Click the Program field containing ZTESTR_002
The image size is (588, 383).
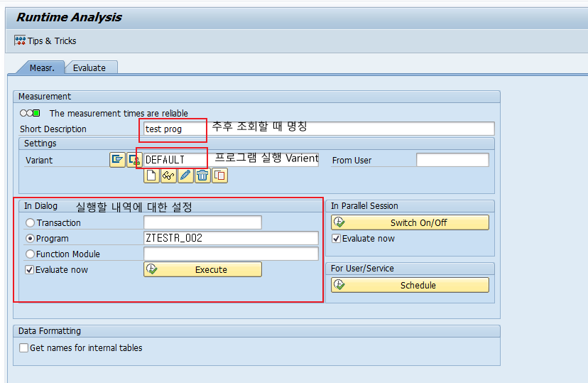click(231, 238)
